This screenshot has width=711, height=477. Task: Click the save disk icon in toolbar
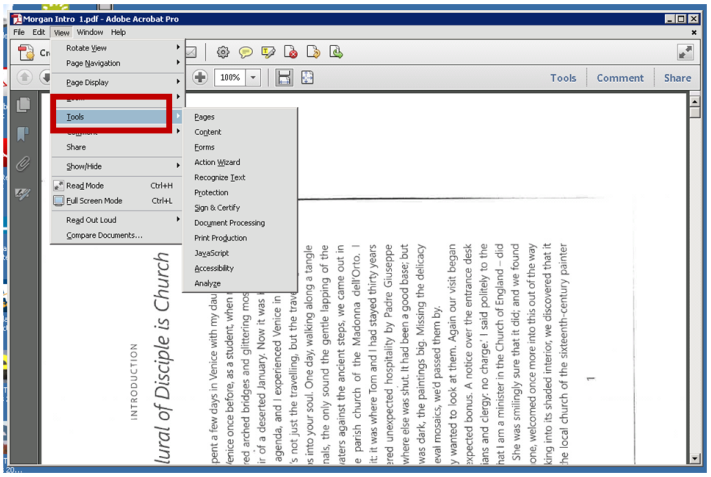[285, 77]
